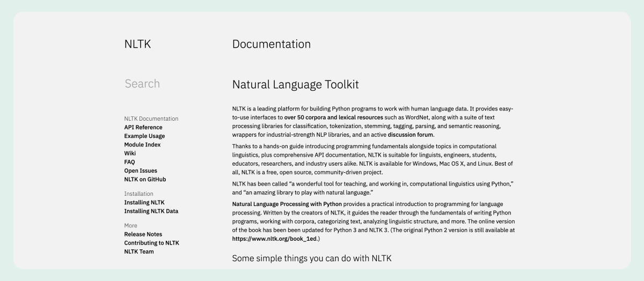Open Natural Language Processing with Python book link
Viewport: 644px width, 281px height.
tap(287, 204)
